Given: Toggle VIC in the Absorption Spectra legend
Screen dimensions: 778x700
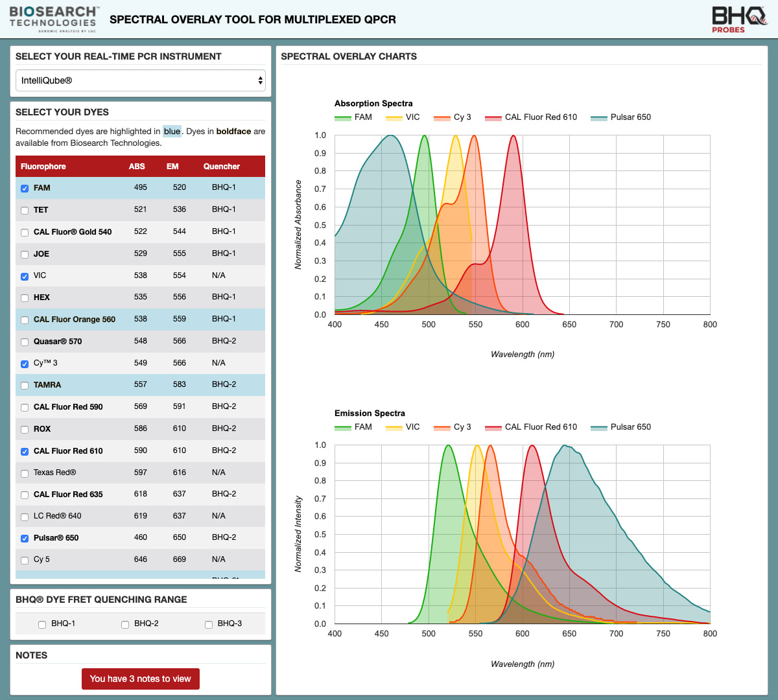Looking at the screenshot, I should tap(403, 117).
